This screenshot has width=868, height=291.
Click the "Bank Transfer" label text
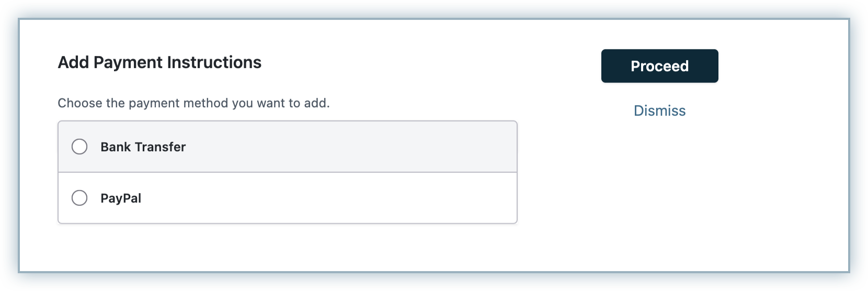click(x=143, y=147)
